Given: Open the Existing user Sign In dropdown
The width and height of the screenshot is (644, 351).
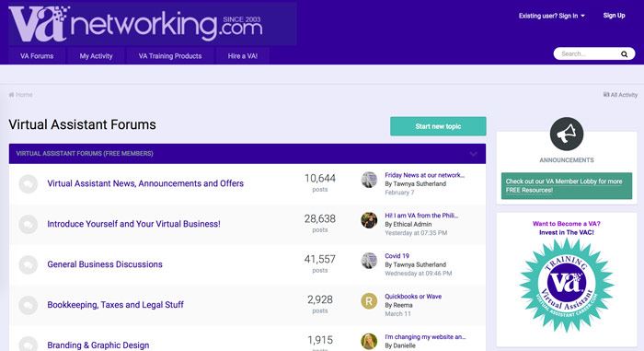Looking at the screenshot, I should coord(552,16).
